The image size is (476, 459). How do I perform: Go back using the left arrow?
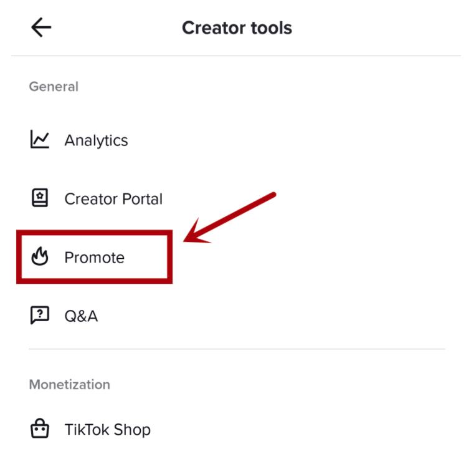[x=41, y=27]
